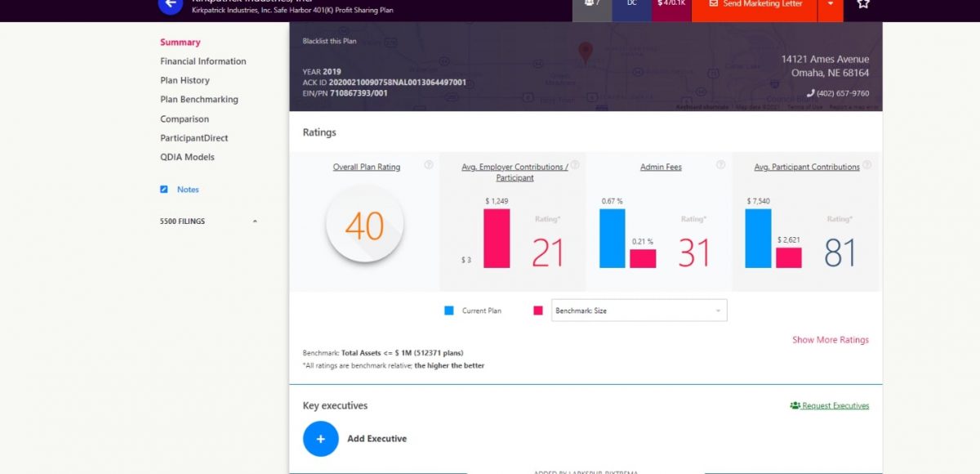Click the Notes edit icon in sidebar
The height and width of the screenshot is (474, 980).
[x=164, y=190]
